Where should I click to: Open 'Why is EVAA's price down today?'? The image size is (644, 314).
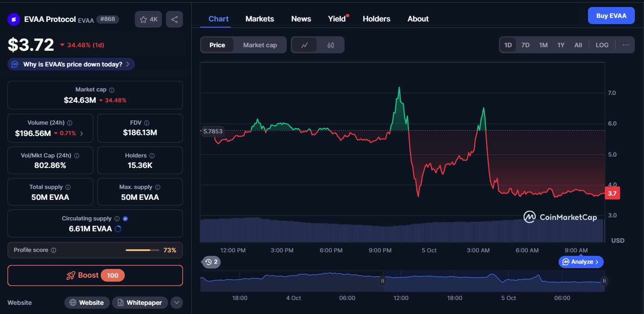(x=71, y=64)
